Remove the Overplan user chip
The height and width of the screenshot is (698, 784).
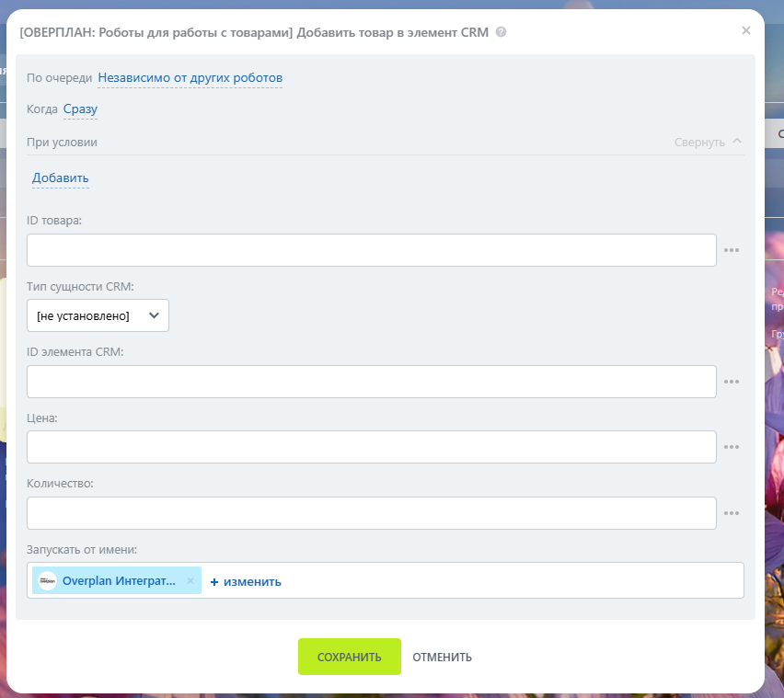click(190, 581)
